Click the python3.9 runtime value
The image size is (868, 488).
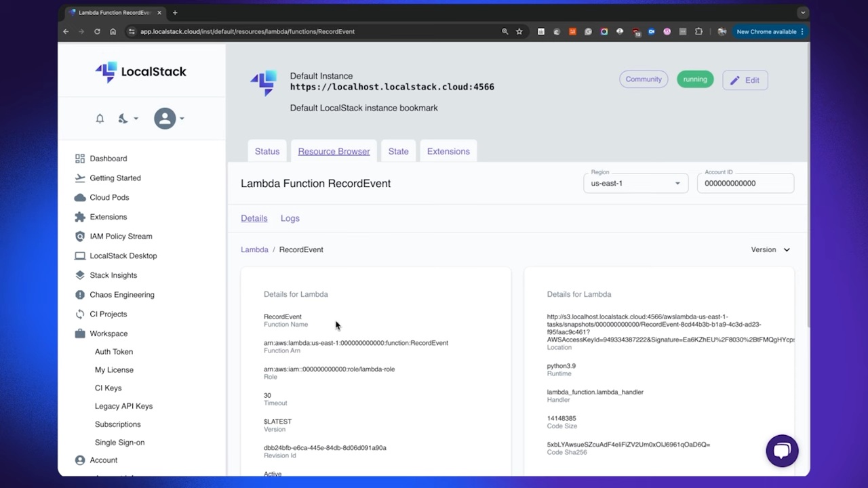tap(561, 366)
